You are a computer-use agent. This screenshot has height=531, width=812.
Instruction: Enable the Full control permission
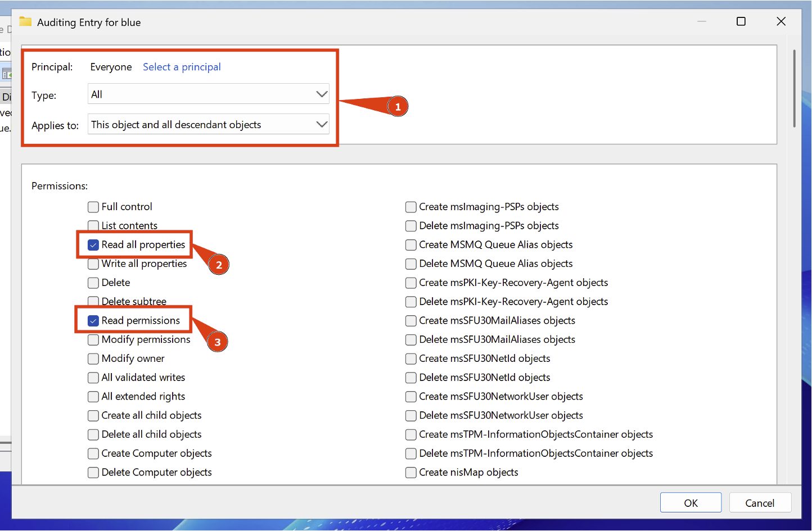93,207
